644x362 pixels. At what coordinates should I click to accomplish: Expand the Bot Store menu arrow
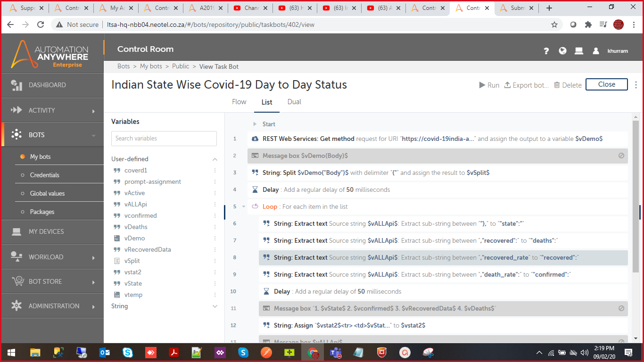pyautogui.click(x=93, y=282)
